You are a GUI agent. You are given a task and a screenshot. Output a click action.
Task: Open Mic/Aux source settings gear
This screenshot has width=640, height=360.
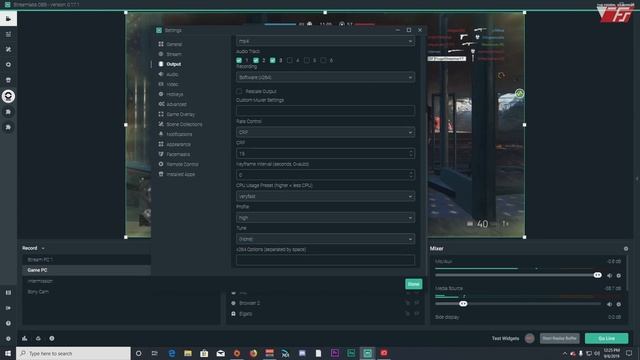[619, 276]
